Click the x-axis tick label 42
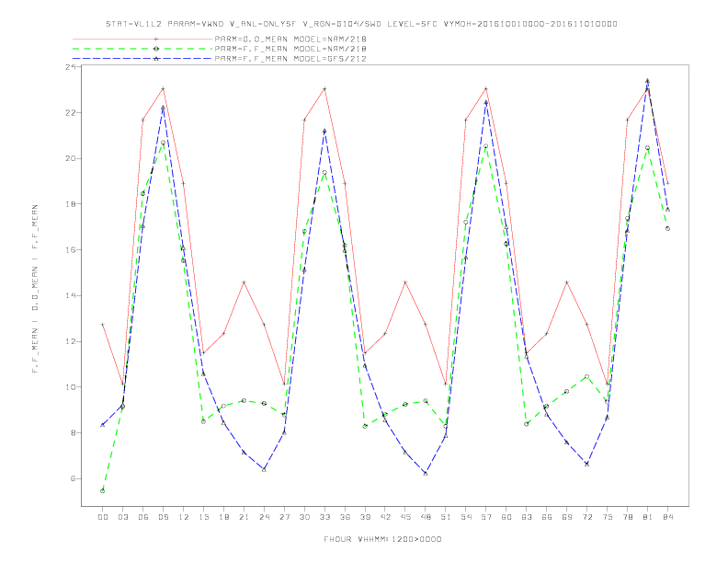728x563 pixels. pyautogui.click(x=385, y=517)
